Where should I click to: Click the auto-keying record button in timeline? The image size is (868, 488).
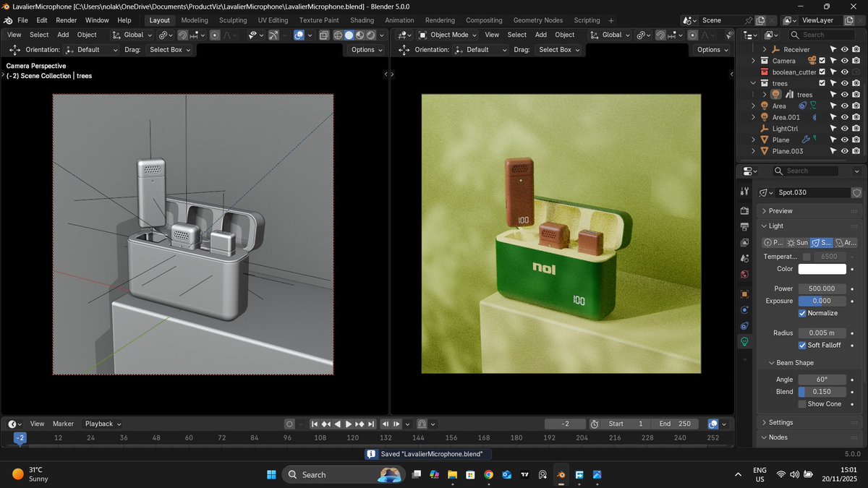[289, 424]
